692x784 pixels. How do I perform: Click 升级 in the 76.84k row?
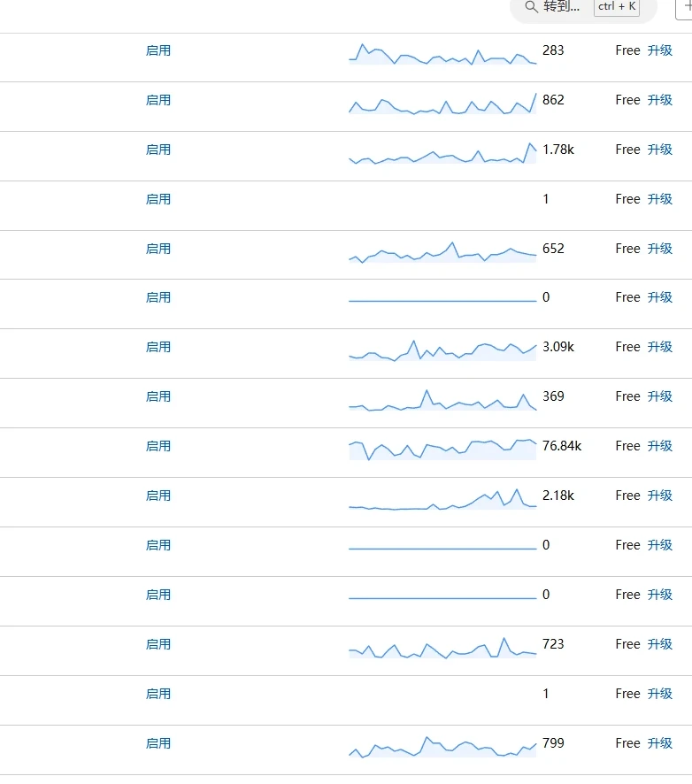tap(660, 446)
